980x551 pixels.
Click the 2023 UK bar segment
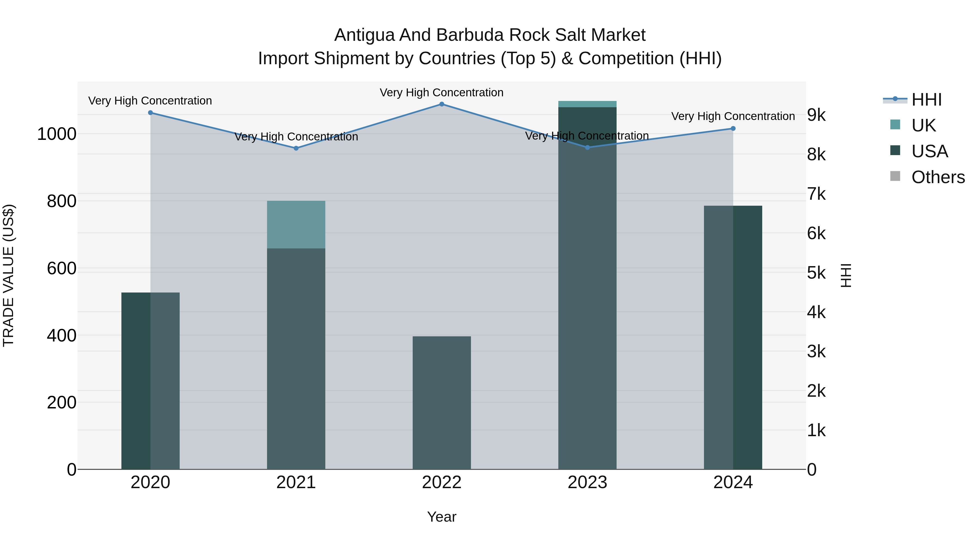pyautogui.click(x=587, y=104)
